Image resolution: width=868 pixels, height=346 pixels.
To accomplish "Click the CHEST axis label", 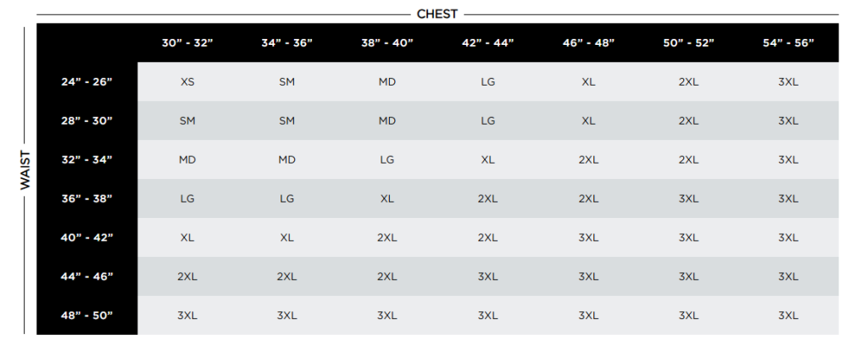I will point(437,14).
